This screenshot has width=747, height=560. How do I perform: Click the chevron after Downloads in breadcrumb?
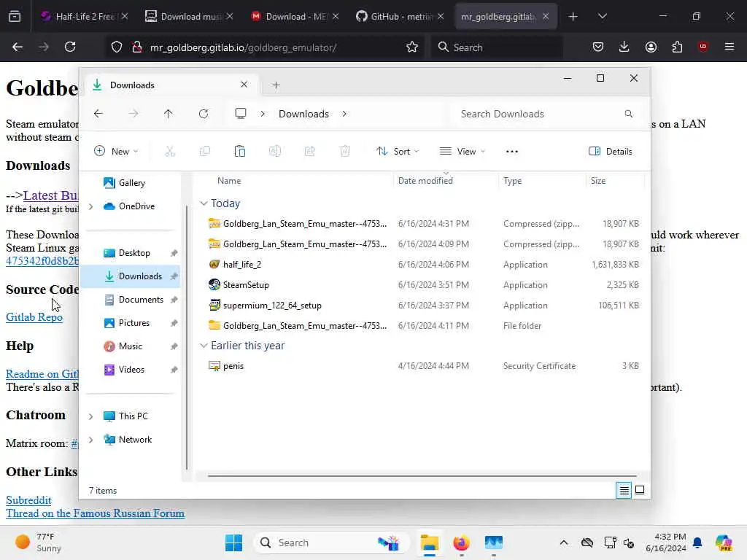(344, 114)
